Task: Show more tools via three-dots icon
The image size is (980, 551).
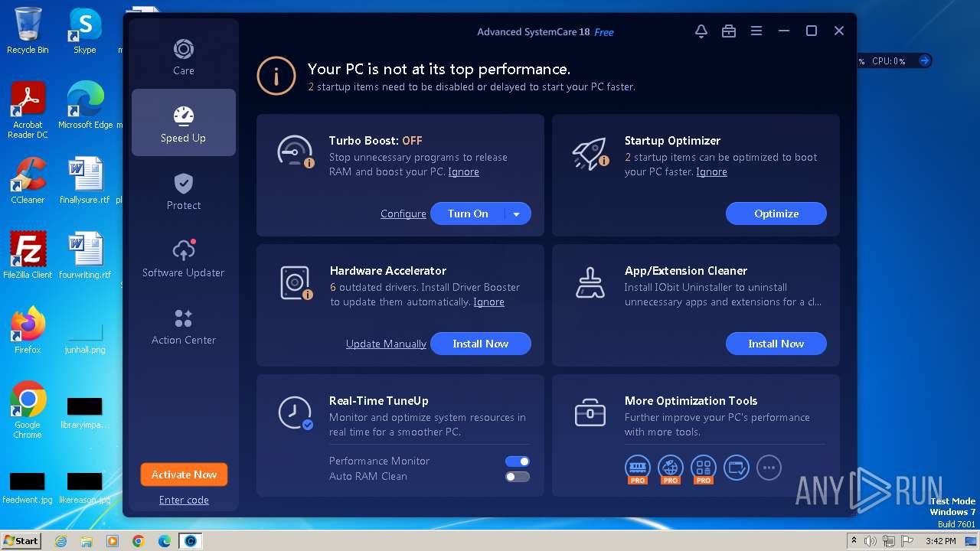Action: coord(769,467)
